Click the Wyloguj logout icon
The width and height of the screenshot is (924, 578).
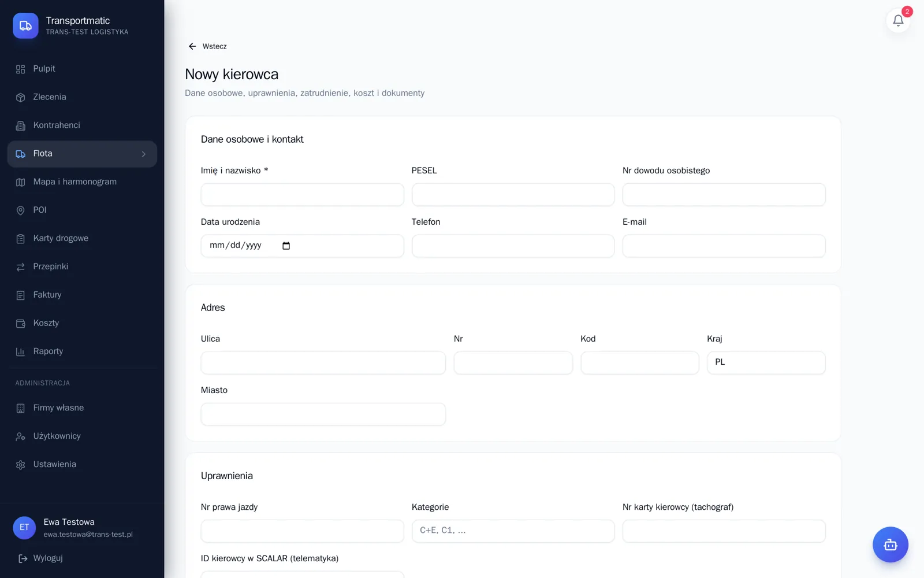tap(23, 558)
